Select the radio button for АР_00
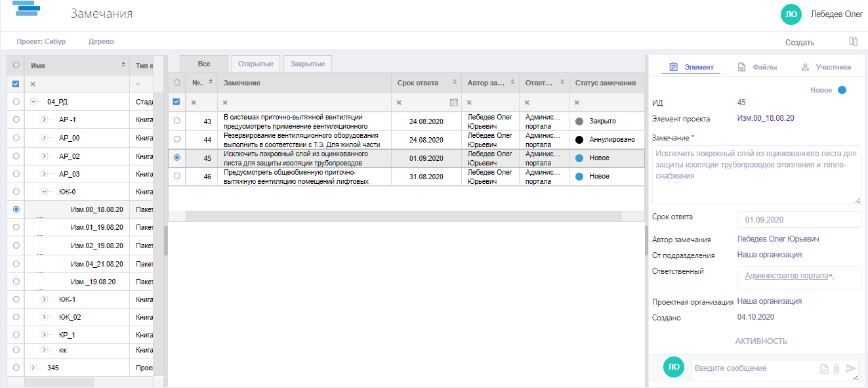Screen dimensions: 868x388 [16, 138]
